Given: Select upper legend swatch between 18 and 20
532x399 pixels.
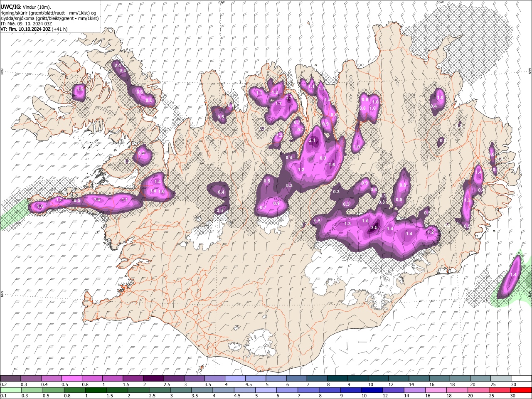Looking at the screenshot, I should coord(460,379).
